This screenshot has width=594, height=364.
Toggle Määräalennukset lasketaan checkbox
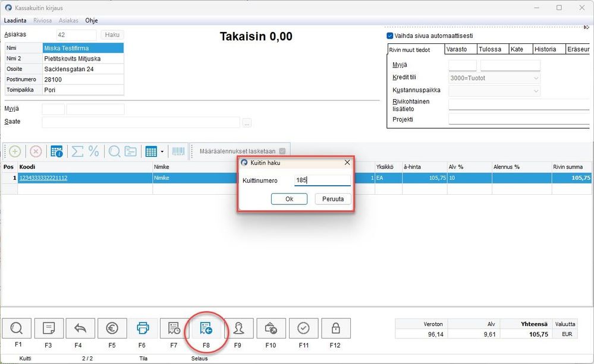point(282,151)
